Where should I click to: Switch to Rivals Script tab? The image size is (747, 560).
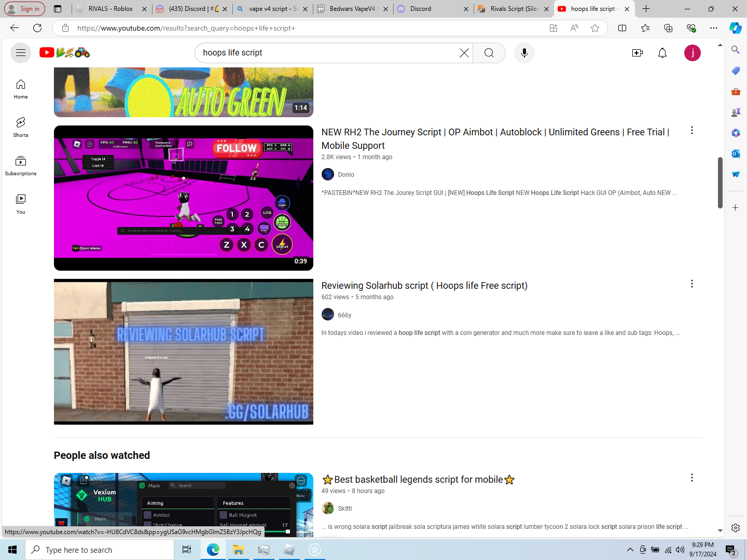tap(514, 9)
